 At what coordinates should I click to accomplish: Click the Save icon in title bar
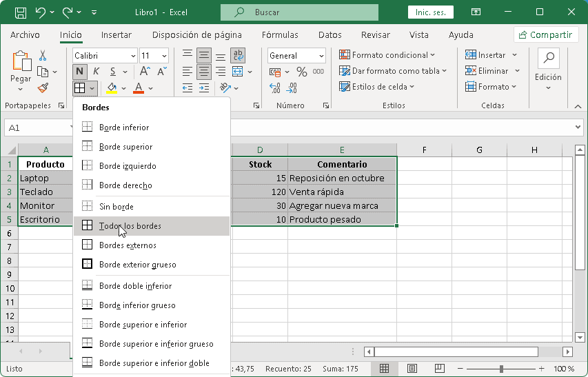(21, 12)
